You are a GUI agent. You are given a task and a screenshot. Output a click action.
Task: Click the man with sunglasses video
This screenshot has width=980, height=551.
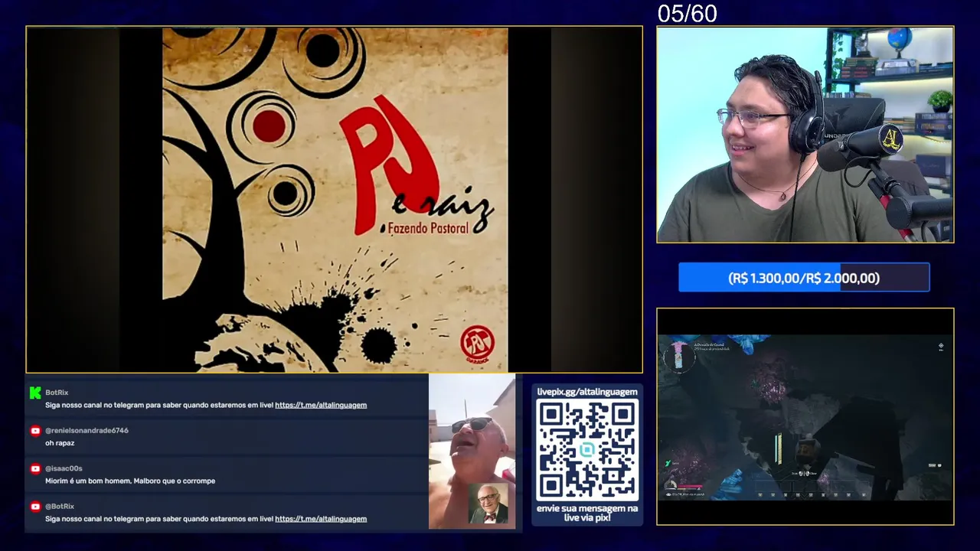[472, 452]
